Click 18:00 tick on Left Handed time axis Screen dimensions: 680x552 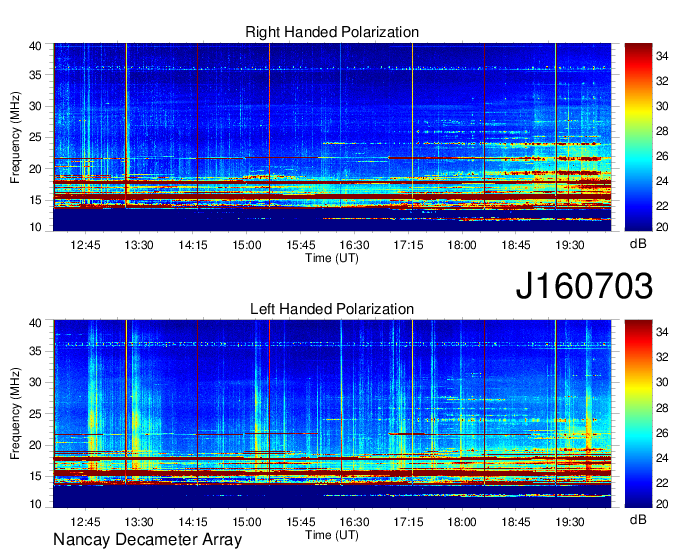click(x=462, y=522)
